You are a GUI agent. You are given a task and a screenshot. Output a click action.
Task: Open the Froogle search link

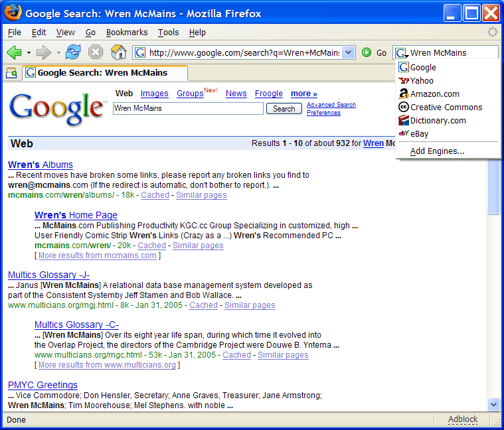click(269, 94)
